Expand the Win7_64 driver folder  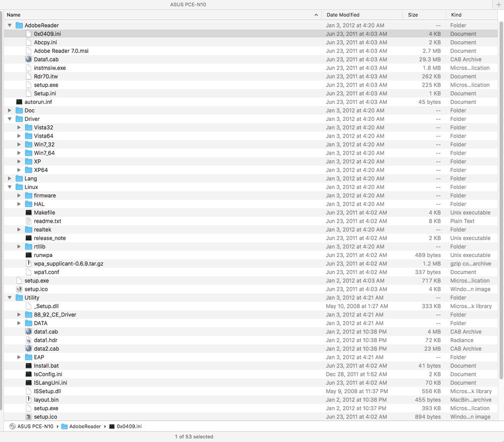pyautogui.click(x=19, y=153)
